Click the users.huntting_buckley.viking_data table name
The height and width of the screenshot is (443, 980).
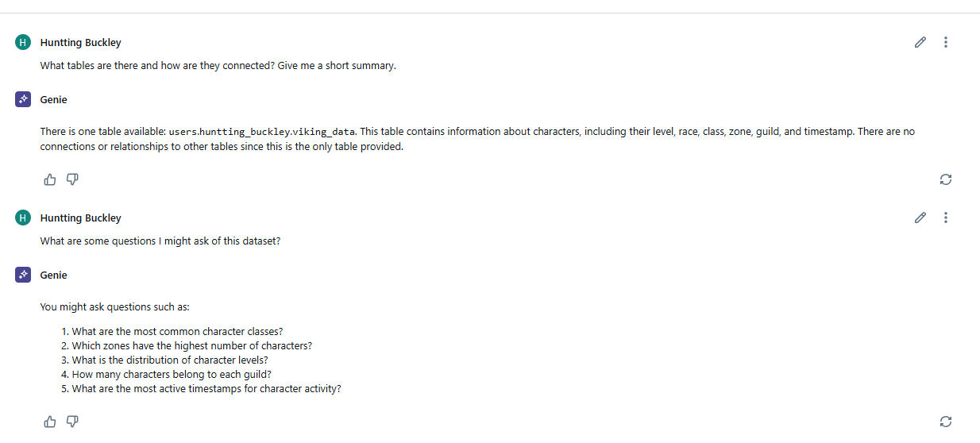[x=262, y=132]
